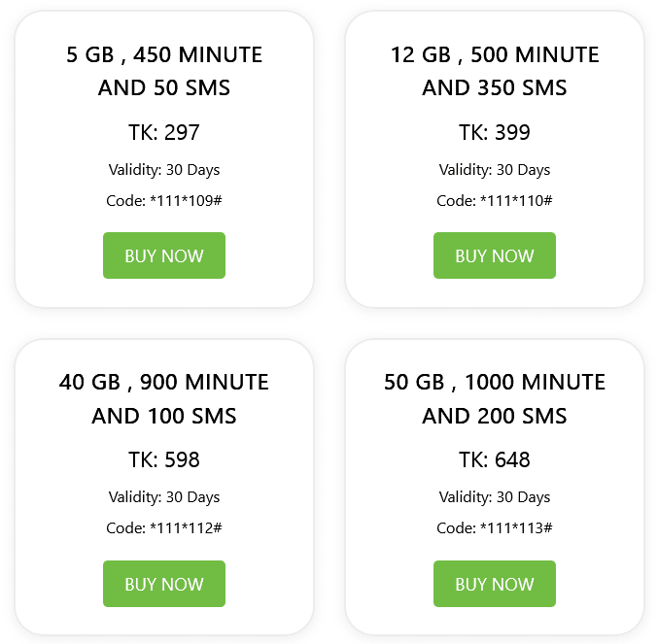
Task: Click Validity: 30 Days on the 648 TK card
Action: pos(495,497)
